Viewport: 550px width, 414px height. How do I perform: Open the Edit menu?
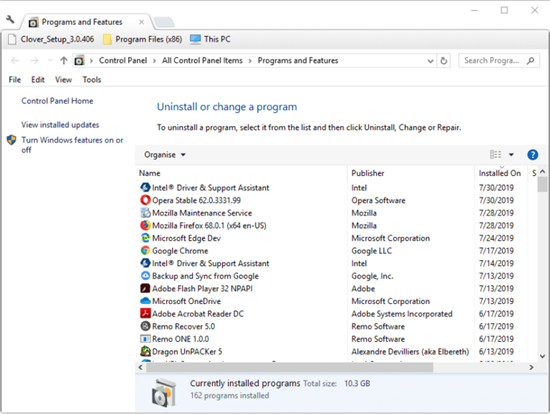point(38,80)
